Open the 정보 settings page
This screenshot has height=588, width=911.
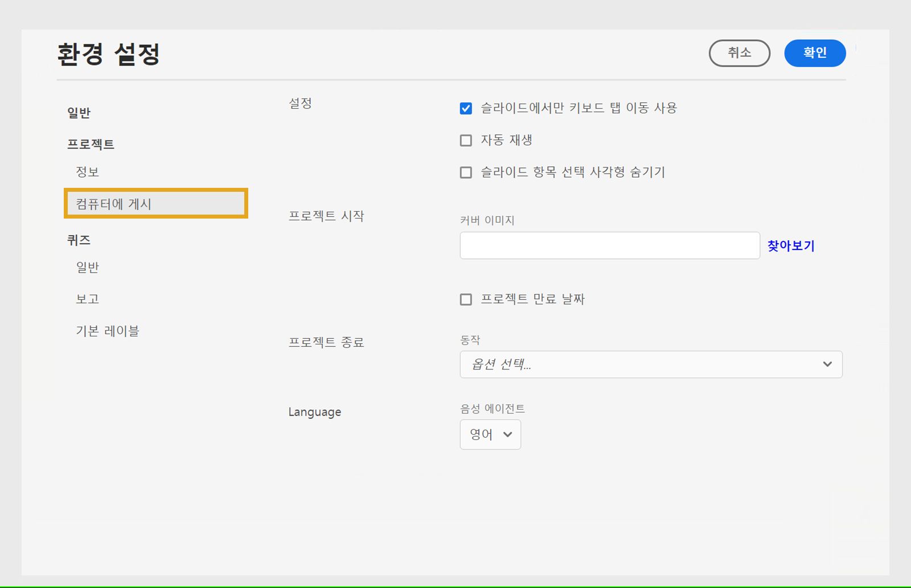88,172
